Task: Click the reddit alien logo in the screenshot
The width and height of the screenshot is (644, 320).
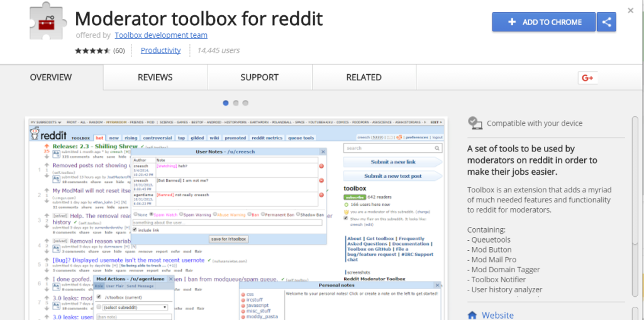Action: [35, 134]
